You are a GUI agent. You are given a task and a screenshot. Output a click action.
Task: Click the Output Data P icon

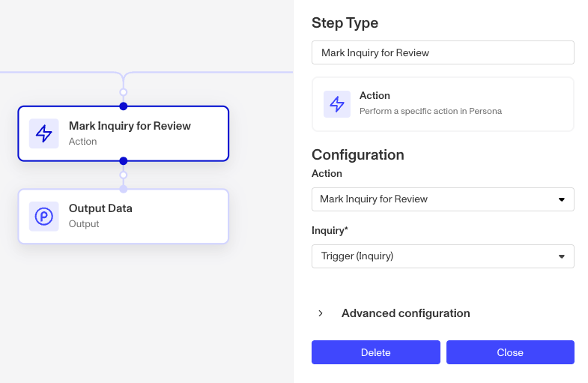[44, 217]
